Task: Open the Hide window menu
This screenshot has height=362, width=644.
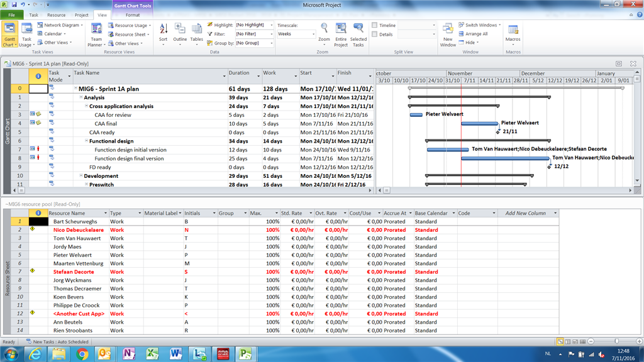Action: [x=469, y=43]
